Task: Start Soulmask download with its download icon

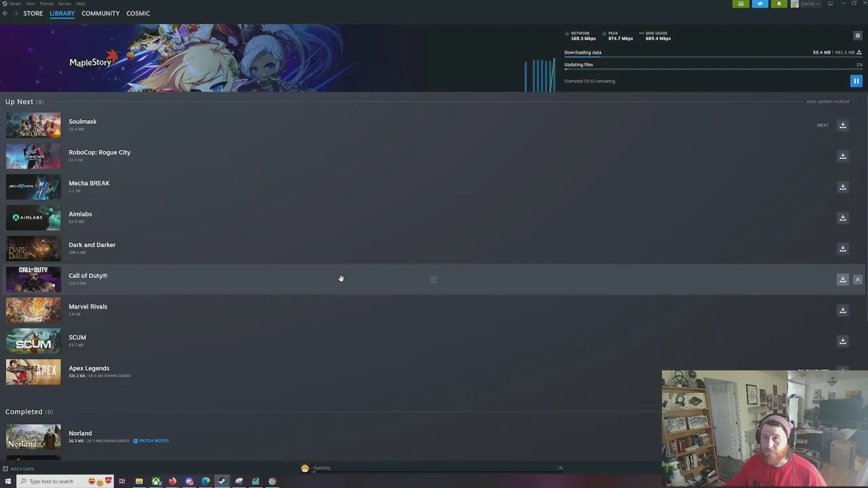Action: [843, 125]
